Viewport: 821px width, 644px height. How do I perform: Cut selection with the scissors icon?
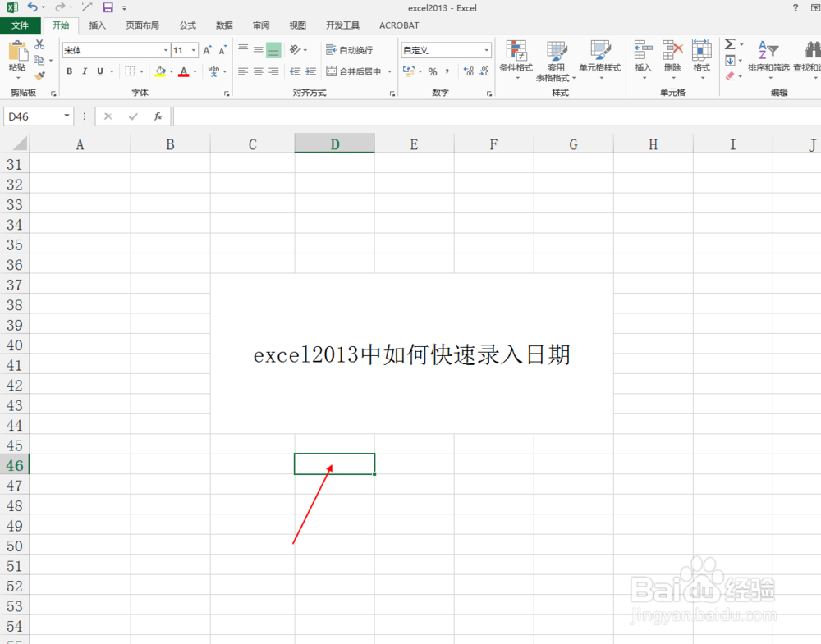(39, 44)
